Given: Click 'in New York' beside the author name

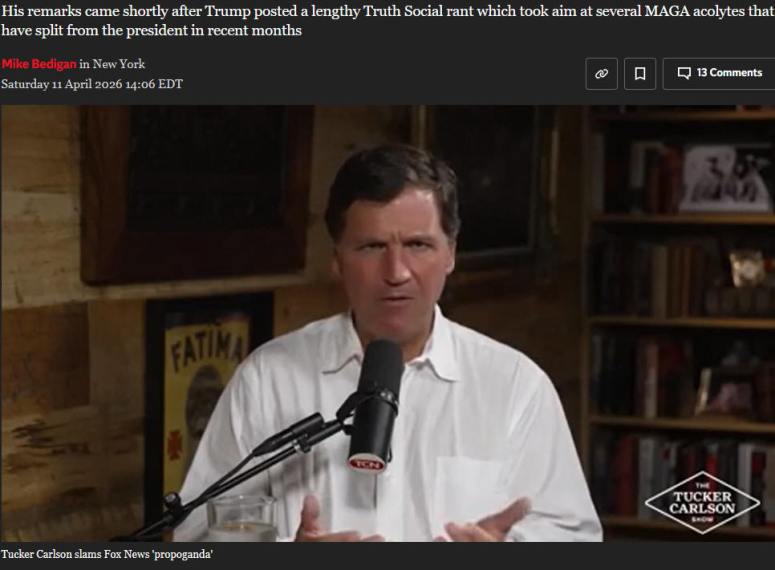Looking at the screenshot, I should [112, 64].
